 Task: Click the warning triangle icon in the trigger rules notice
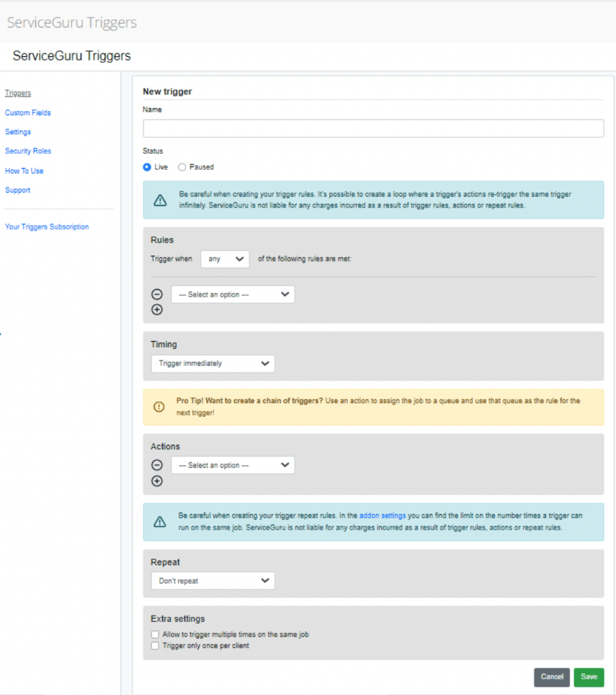click(160, 200)
